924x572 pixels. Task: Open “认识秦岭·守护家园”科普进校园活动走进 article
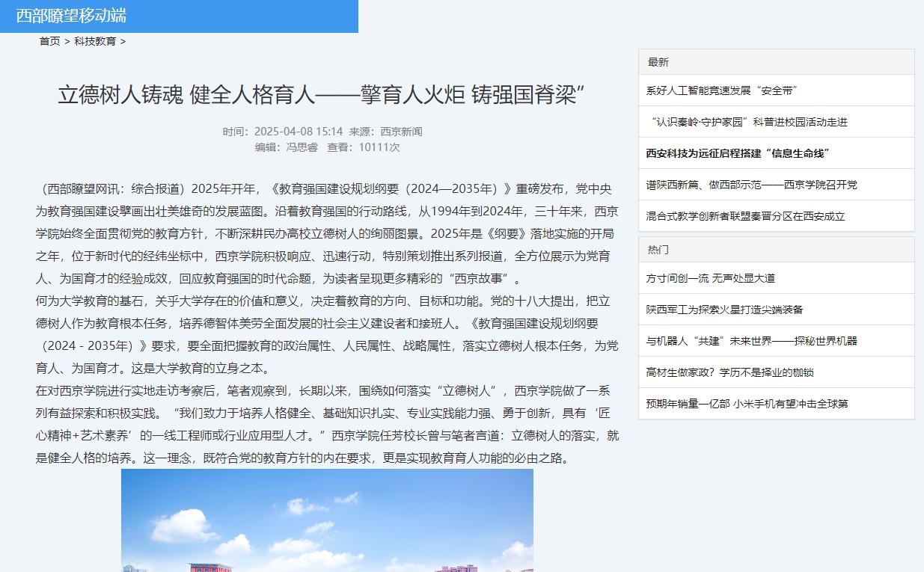point(749,122)
